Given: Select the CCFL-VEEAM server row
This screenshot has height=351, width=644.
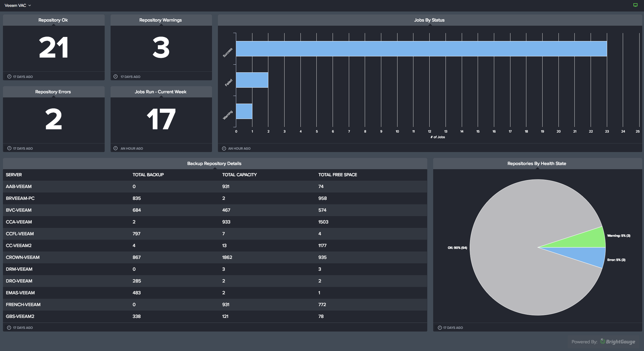Looking at the screenshot, I should pos(215,234).
